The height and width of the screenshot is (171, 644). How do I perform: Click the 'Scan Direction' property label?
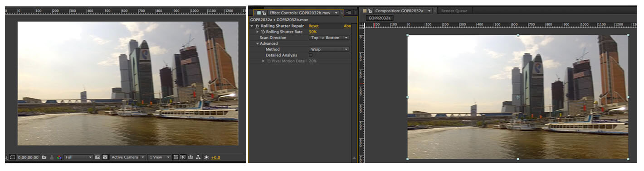pos(273,38)
